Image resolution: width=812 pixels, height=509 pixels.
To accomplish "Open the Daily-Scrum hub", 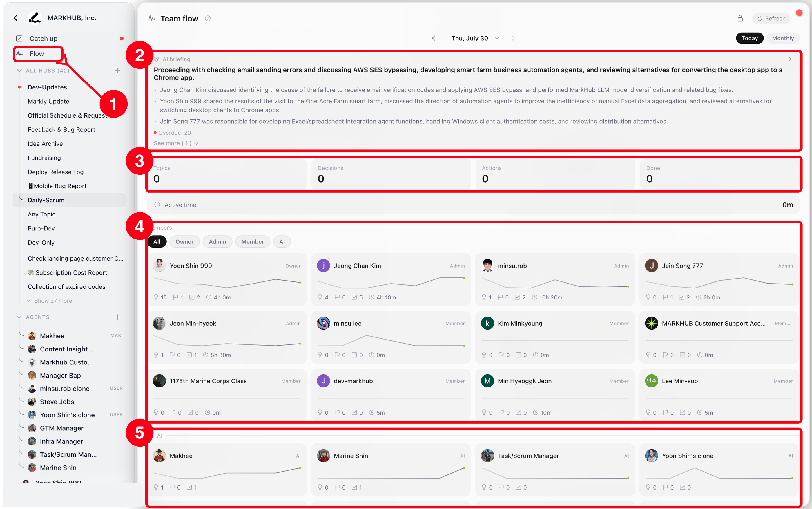I will click(x=69, y=200).
